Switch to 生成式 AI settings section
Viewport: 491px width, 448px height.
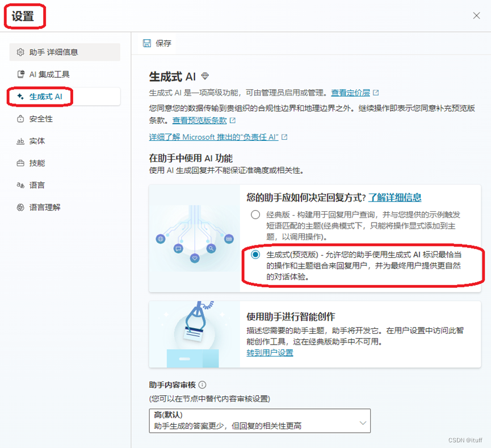point(65,97)
